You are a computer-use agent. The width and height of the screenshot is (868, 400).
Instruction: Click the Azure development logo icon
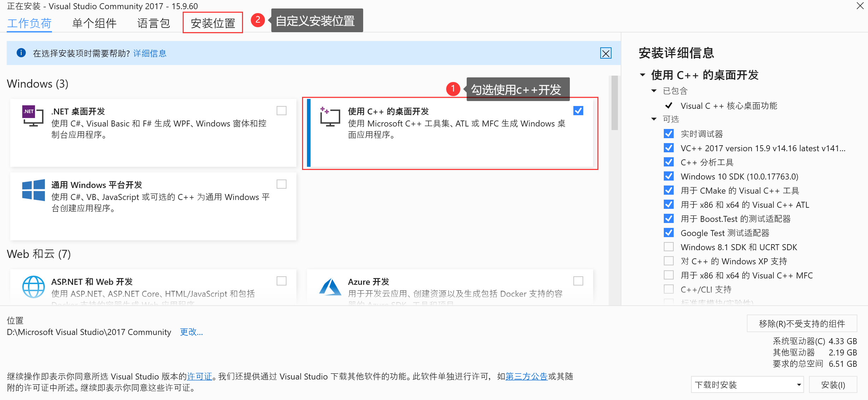point(330,287)
